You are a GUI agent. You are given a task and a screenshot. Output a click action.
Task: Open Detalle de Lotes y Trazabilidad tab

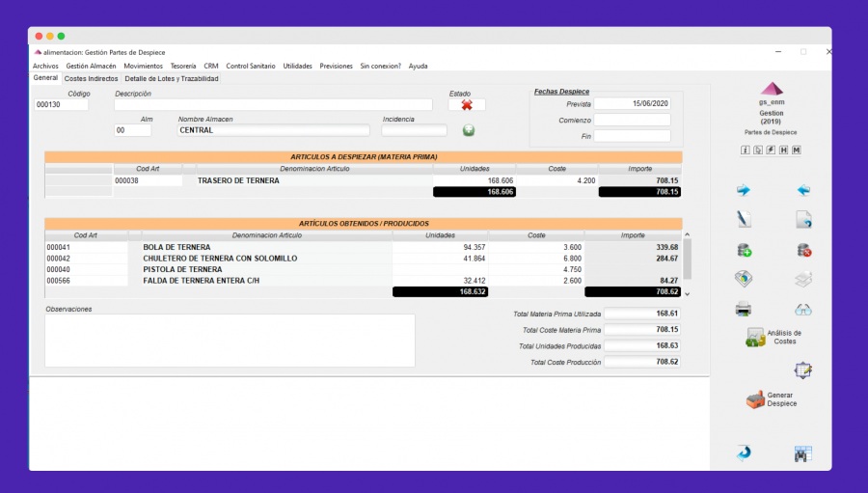(x=172, y=79)
